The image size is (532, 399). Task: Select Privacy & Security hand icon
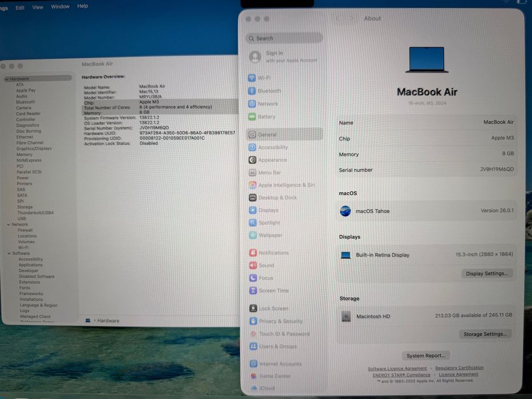tap(253, 321)
